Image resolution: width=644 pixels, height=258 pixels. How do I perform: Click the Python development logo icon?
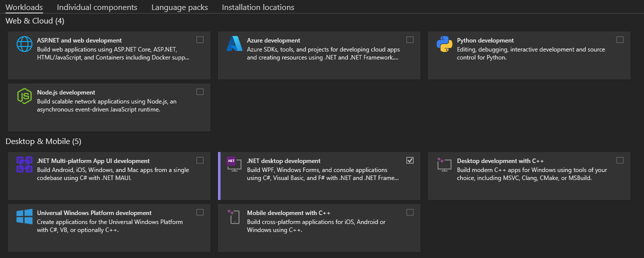444,44
